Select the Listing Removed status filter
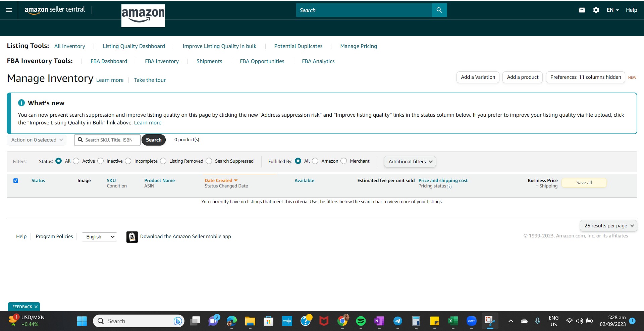The image size is (644, 331). click(x=163, y=161)
